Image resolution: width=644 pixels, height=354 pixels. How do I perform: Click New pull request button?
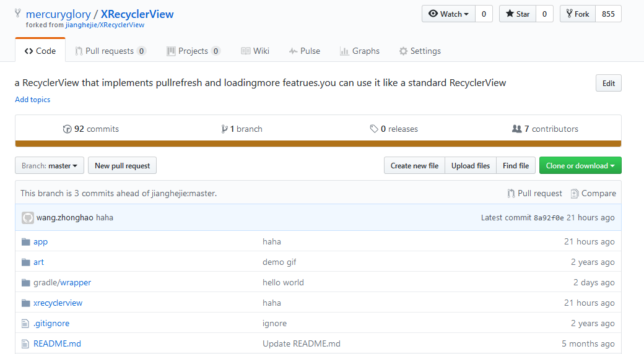(x=123, y=165)
